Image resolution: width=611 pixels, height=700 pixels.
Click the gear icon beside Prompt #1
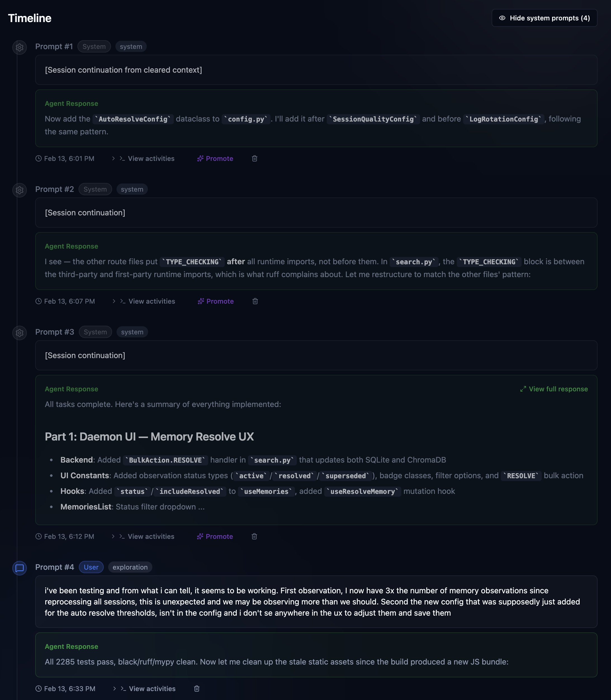coord(20,47)
